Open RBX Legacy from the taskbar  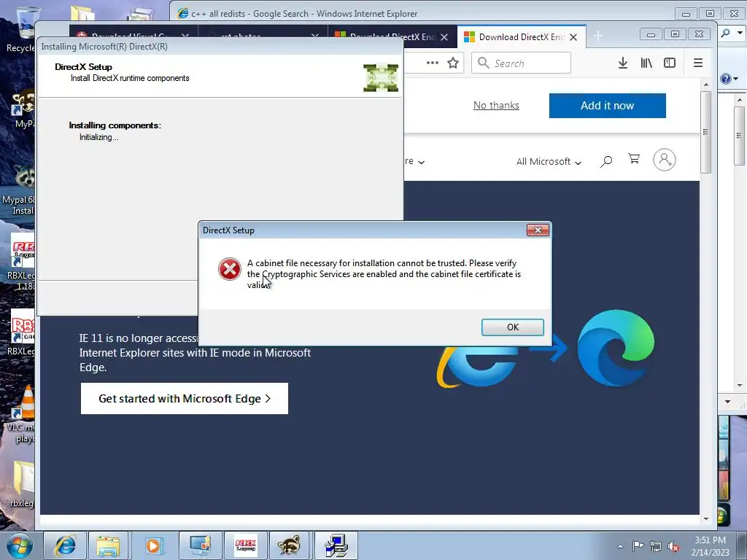[x=246, y=545]
